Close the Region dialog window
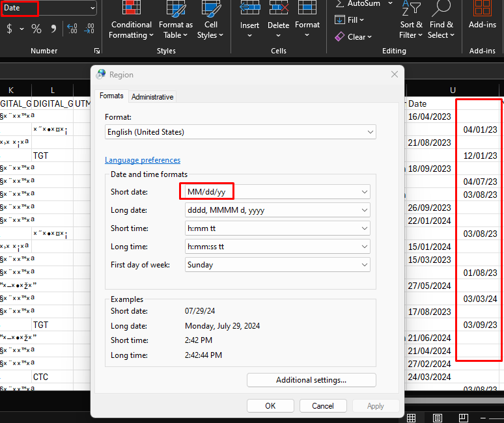 click(x=394, y=75)
